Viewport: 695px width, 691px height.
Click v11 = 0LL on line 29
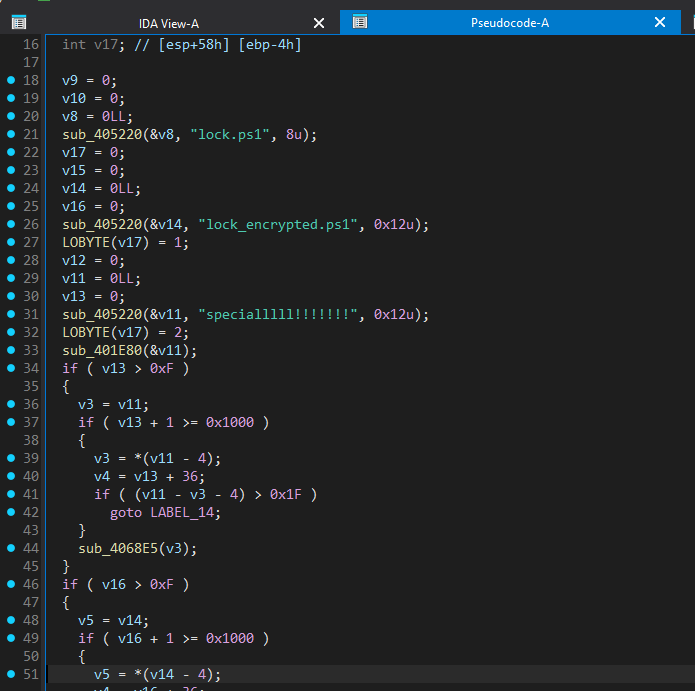[101, 278]
